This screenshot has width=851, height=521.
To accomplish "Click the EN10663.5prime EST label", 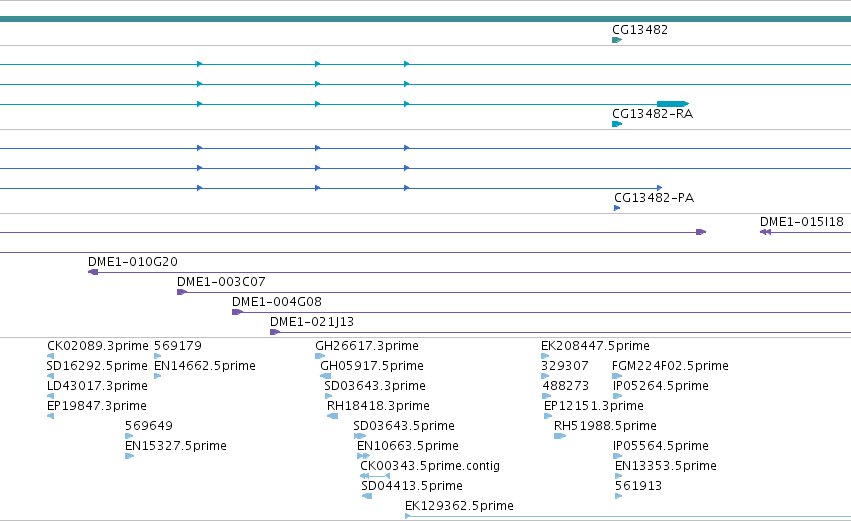I will 408,446.
